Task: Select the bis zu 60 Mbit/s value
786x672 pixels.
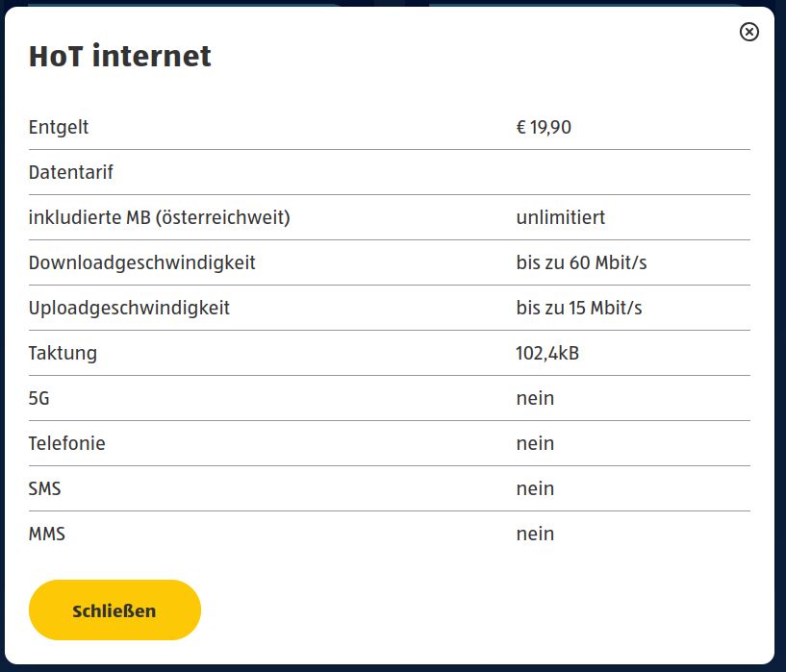Action: pos(581,262)
